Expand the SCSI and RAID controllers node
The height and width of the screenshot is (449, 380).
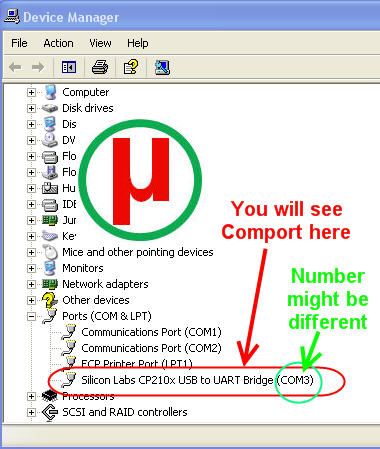pos(31,412)
